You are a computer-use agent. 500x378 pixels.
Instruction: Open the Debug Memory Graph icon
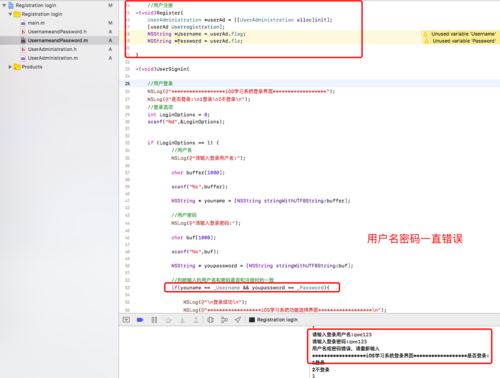(224, 320)
